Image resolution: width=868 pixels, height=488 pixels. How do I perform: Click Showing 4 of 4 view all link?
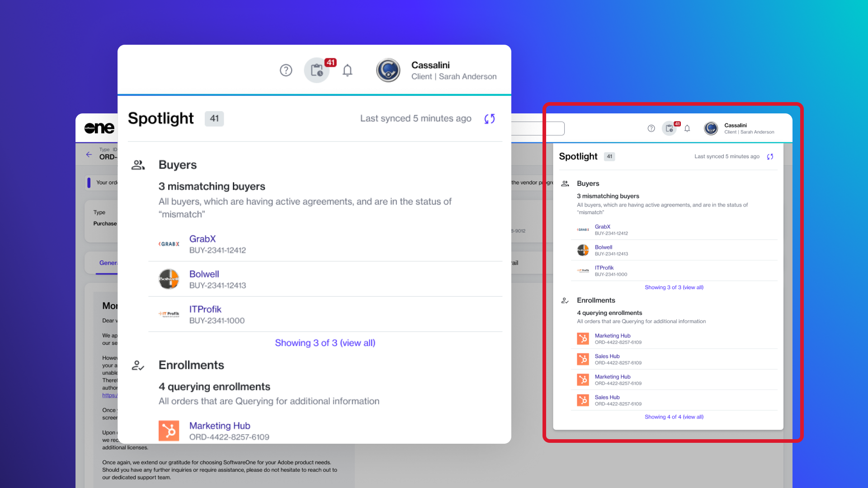[674, 417]
